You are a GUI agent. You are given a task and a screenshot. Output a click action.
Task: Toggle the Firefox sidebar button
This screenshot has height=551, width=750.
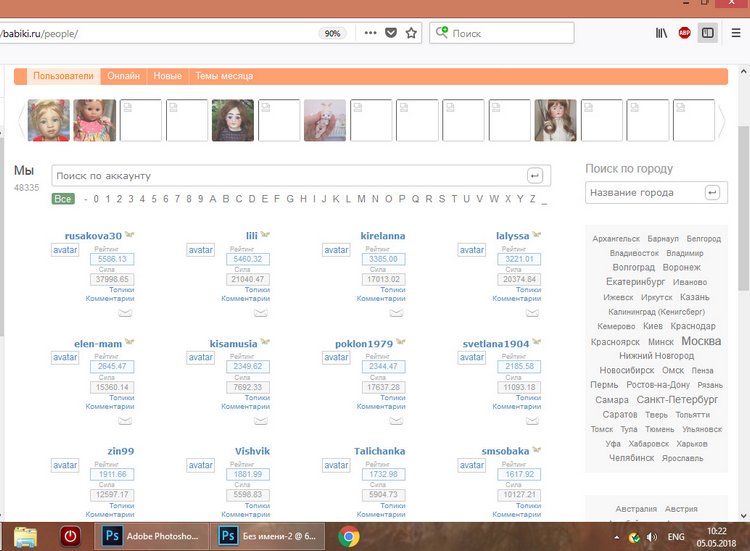[708, 33]
